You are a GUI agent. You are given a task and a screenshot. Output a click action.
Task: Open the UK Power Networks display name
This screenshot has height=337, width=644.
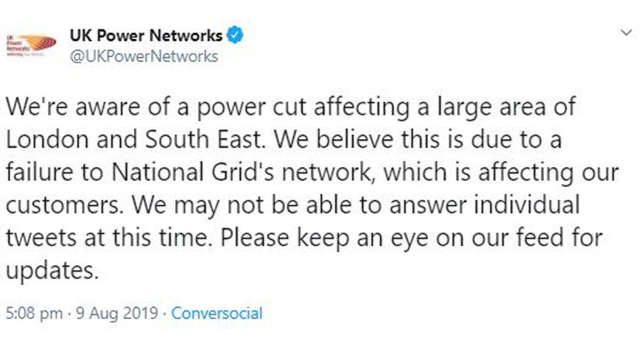pos(146,36)
